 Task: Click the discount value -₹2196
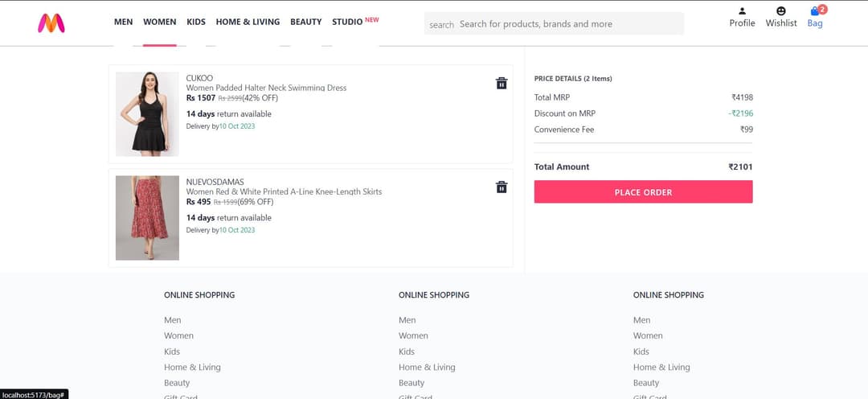click(741, 113)
